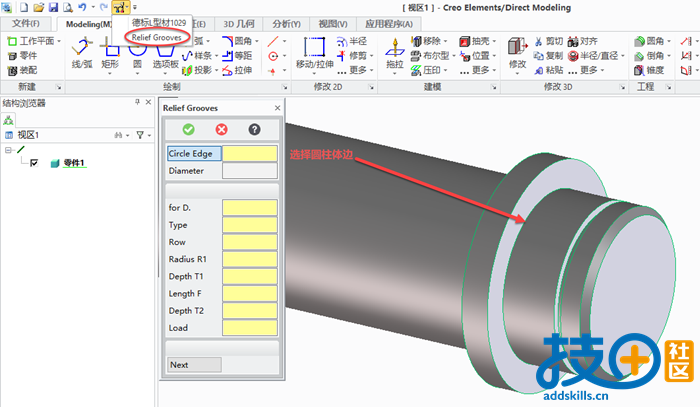Click the structure browser tree icon tab

8,120
